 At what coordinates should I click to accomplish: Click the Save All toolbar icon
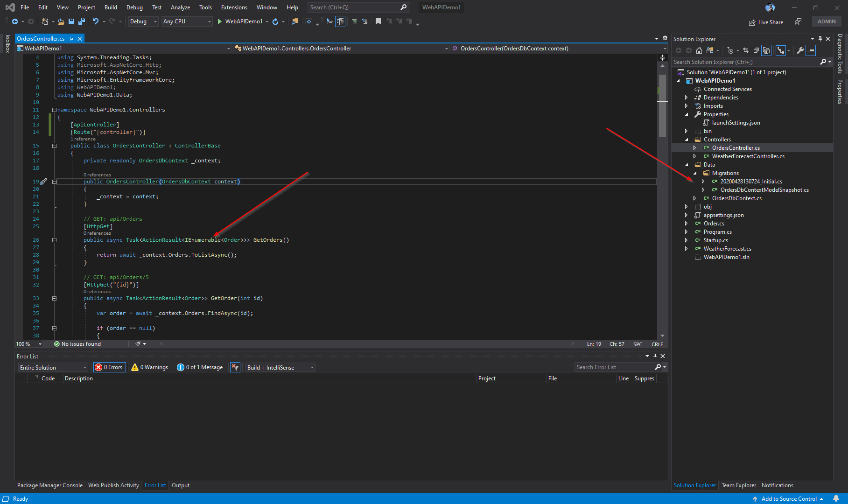click(81, 21)
